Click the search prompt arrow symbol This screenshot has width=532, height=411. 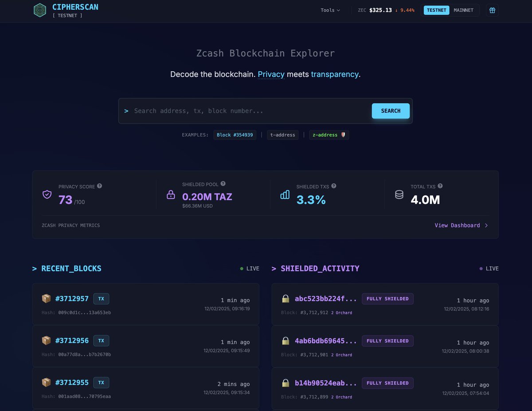pos(126,111)
